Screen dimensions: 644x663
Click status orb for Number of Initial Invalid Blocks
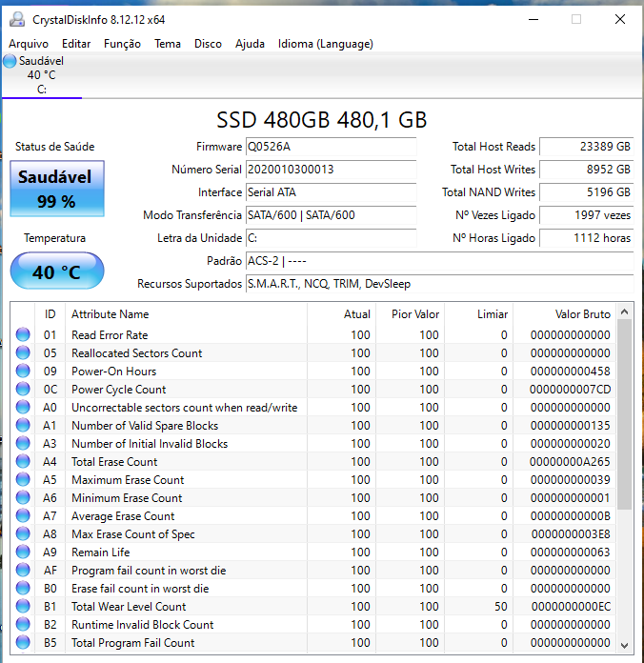click(23, 443)
